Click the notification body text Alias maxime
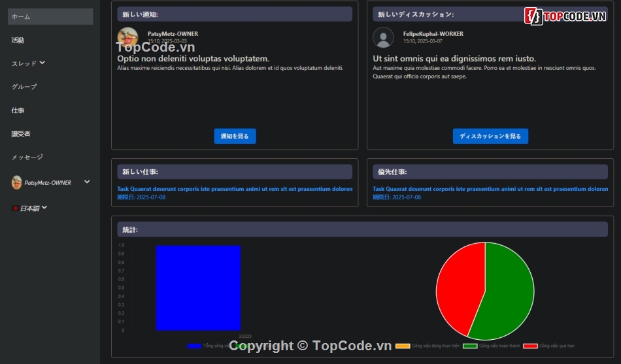Screen dimensions: 621x364 (230, 68)
